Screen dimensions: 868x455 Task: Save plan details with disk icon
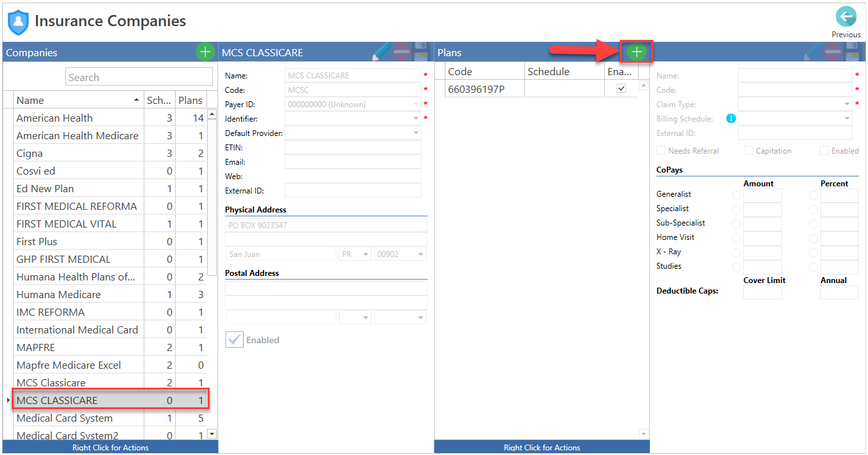point(853,52)
